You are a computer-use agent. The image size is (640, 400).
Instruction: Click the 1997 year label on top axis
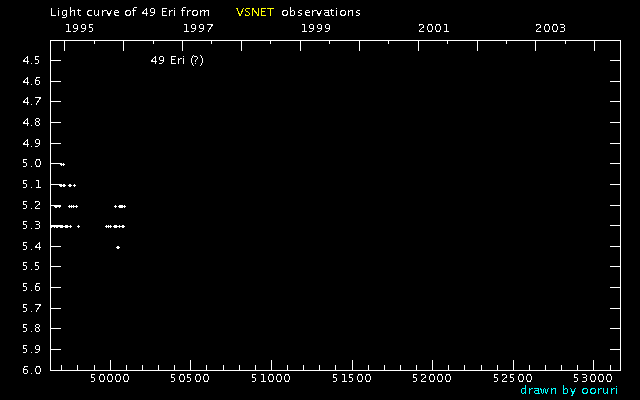198,28
